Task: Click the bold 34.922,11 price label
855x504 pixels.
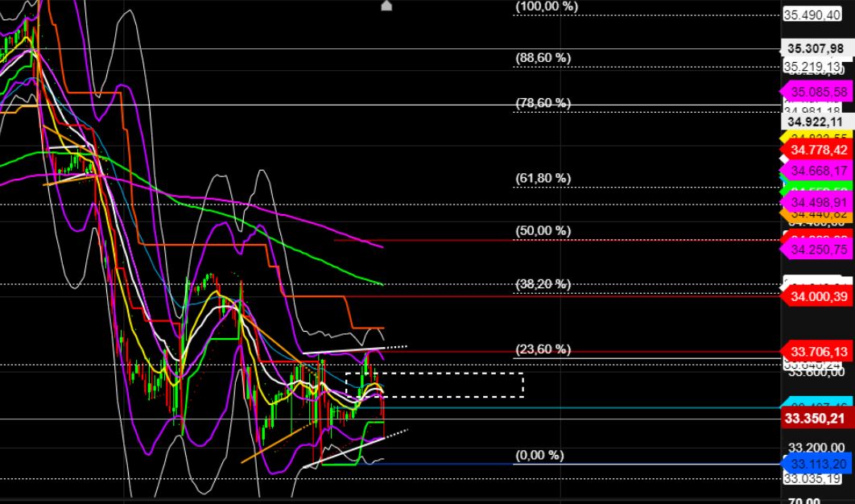Action: [x=816, y=122]
